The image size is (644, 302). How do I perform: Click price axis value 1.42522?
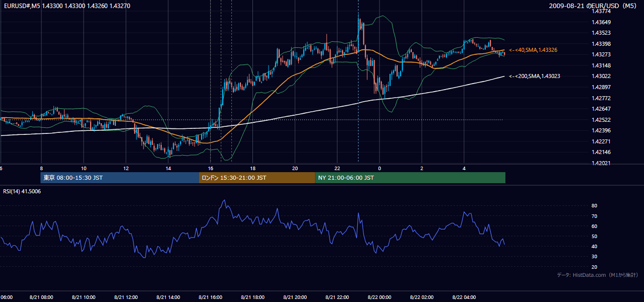click(602, 120)
